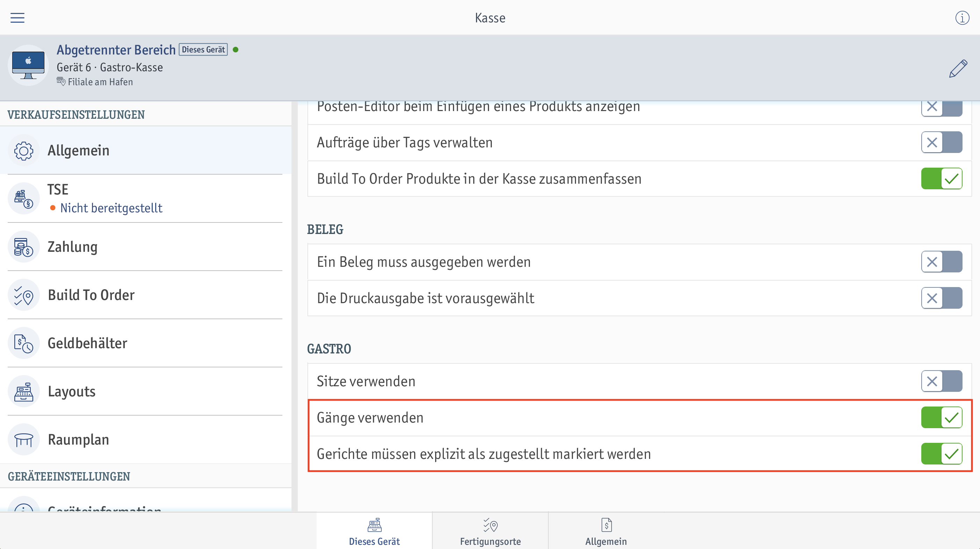Click GERÄTEEINSTELLUNGEN section header
The width and height of the screenshot is (980, 549).
[x=69, y=476]
